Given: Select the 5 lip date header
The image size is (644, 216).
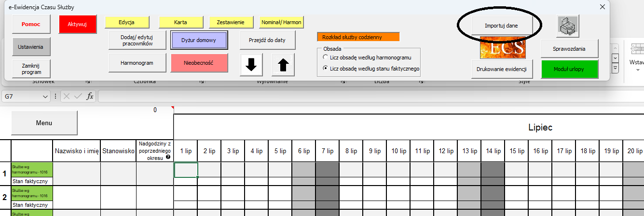Looking at the screenshot, I should click(x=280, y=151).
